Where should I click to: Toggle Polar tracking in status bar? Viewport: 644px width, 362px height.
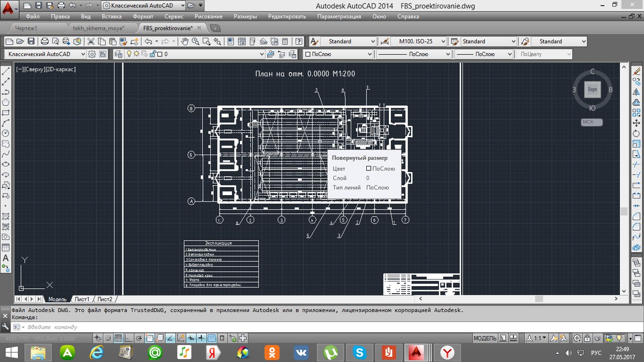tap(139, 338)
